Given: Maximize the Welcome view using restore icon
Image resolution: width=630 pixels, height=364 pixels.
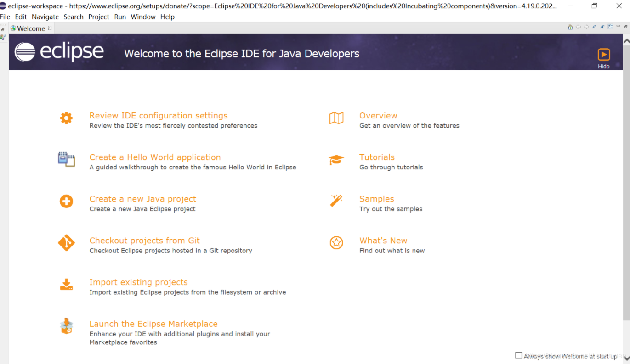Looking at the screenshot, I should pyautogui.click(x=626, y=27).
